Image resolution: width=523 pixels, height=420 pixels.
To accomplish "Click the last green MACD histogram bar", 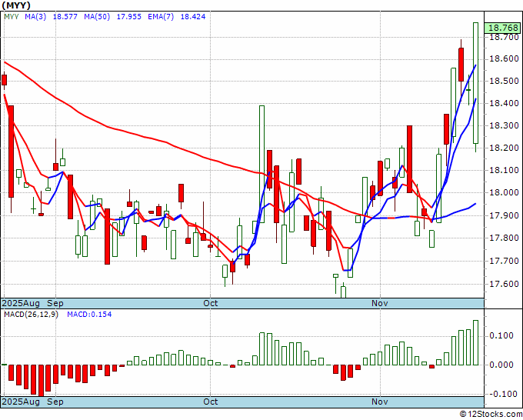I will [x=475, y=342].
